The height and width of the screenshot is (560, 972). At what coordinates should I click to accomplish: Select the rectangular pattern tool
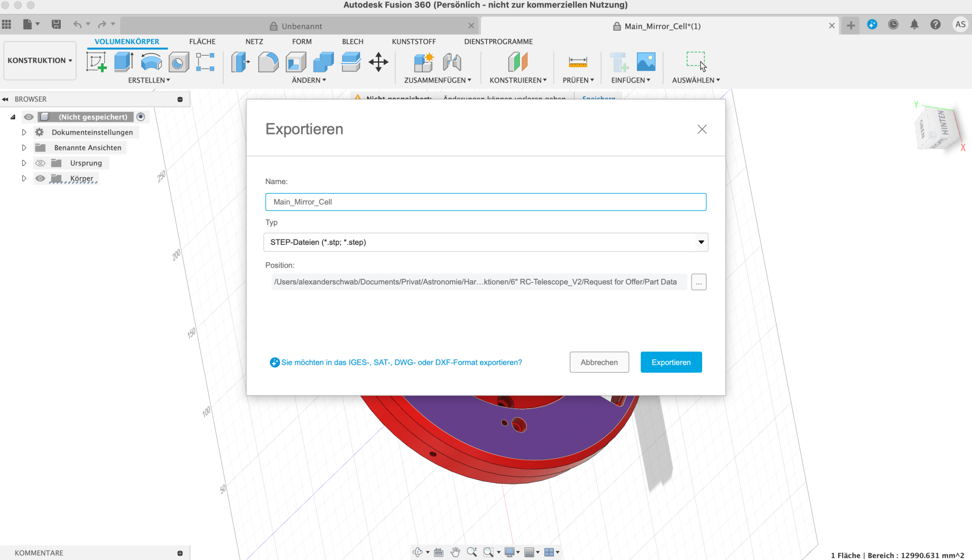click(206, 62)
